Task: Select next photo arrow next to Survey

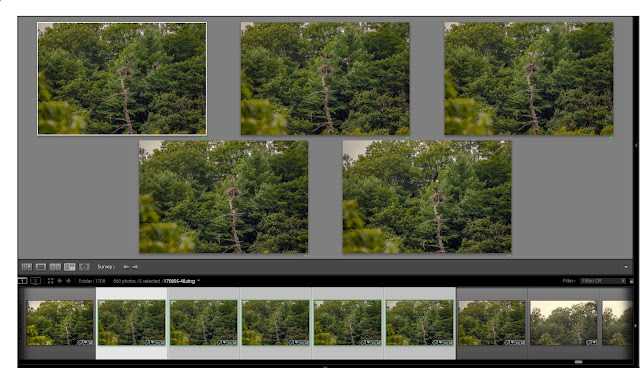Action: pyautogui.click(x=135, y=267)
